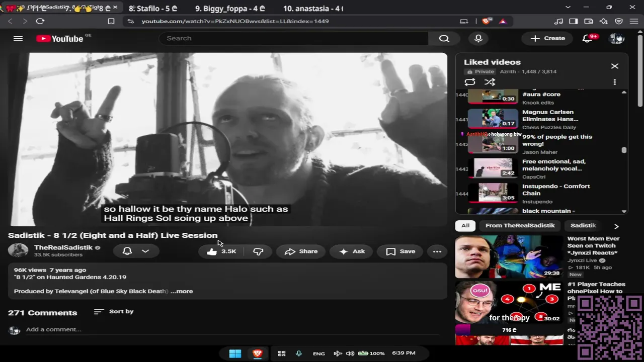Open Brave from the taskbar
The width and height of the screenshot is (644, 362).
(x=258, y=353)
